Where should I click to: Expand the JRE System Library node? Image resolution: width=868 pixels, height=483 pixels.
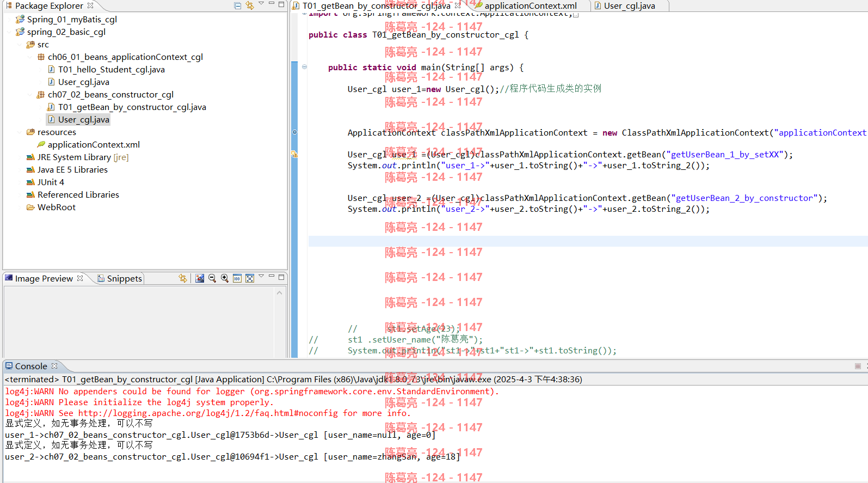[x=20, y=157]
